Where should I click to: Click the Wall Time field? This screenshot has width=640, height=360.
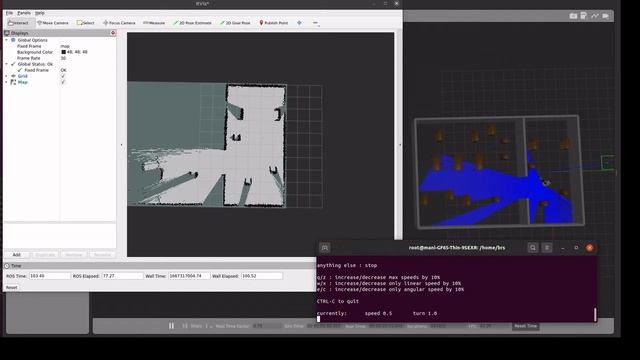click(189, 276)
